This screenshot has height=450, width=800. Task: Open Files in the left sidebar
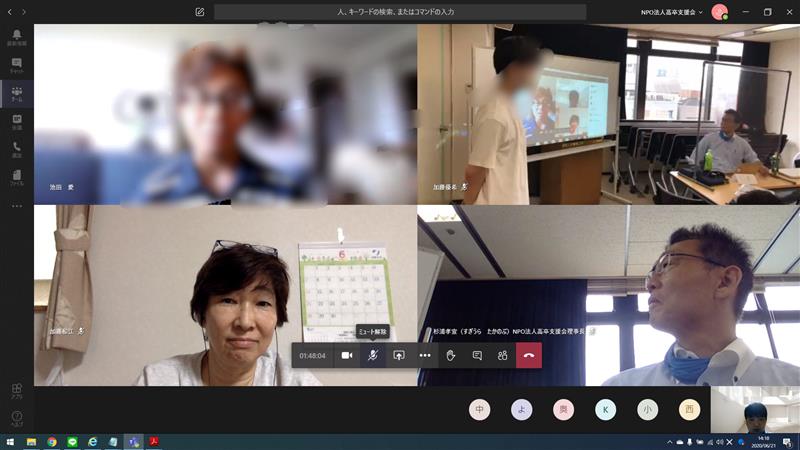tap(16, 178)
